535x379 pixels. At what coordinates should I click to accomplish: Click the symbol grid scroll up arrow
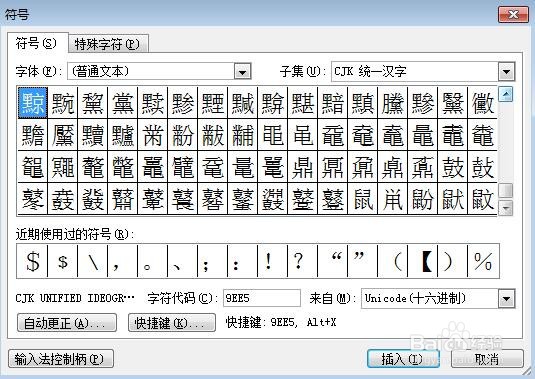506,94
